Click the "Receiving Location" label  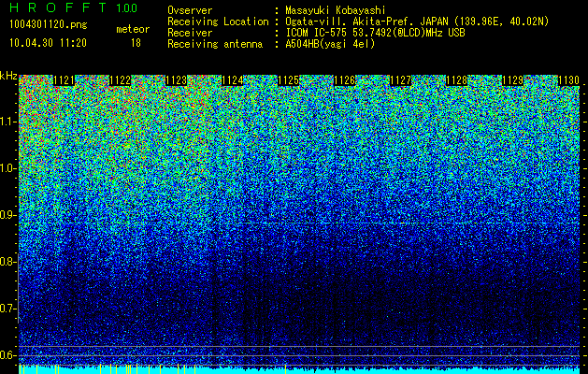pos(218,22)
